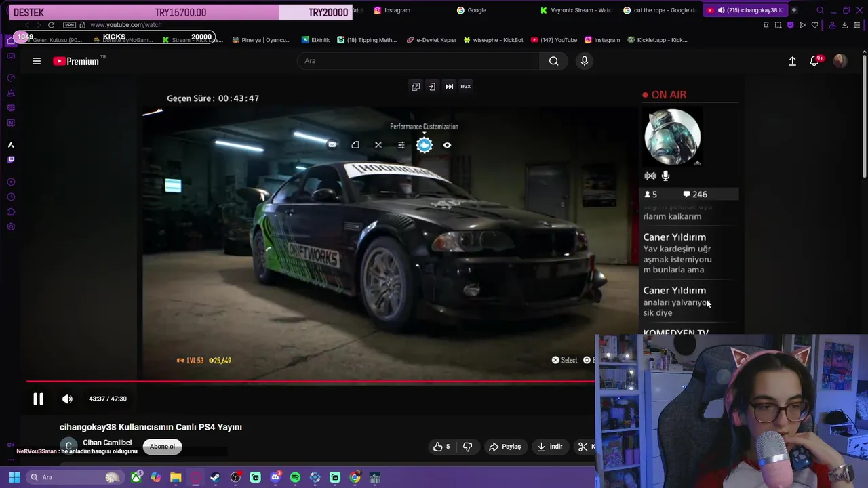Click the clip scissors button
868x488 pixels.
[x=583, y=447]
